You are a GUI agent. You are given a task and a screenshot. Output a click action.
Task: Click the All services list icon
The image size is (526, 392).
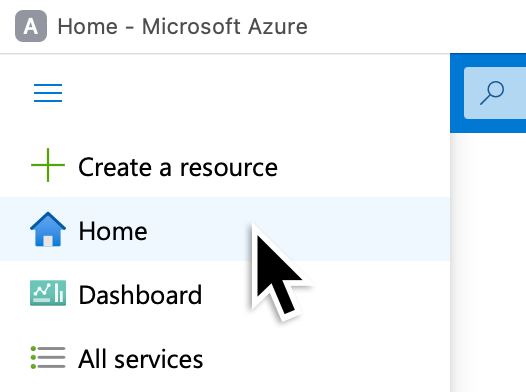(48, 357)
